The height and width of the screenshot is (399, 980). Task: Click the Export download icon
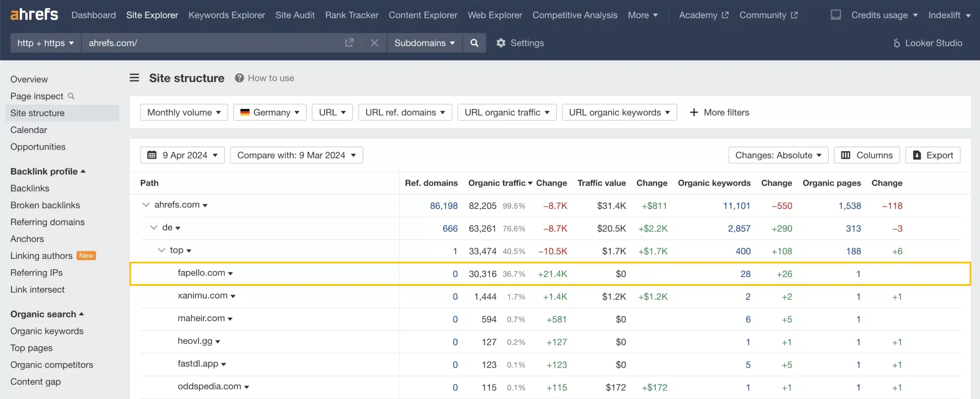tap(917, 155)
